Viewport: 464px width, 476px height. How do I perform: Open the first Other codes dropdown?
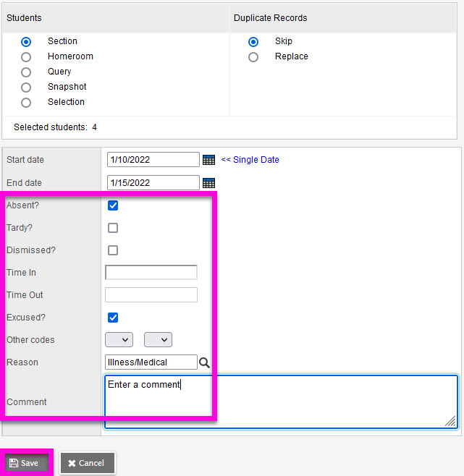coord(119,340)
